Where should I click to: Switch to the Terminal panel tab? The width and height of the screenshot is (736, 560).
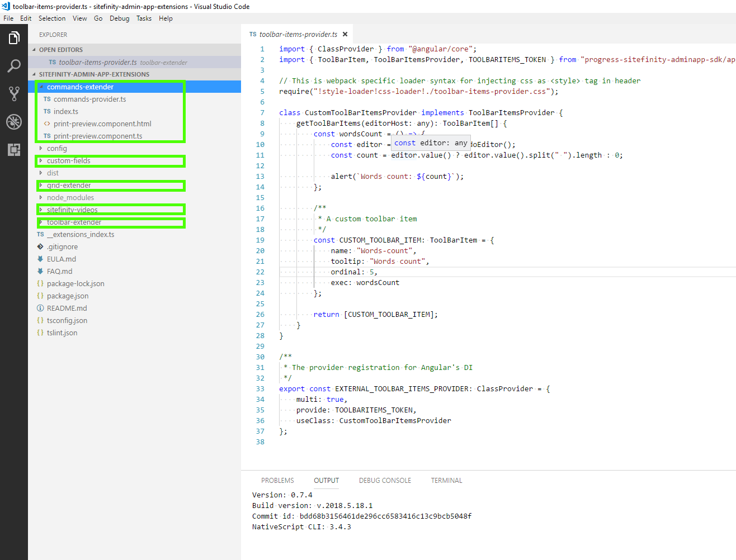[446, 481]
